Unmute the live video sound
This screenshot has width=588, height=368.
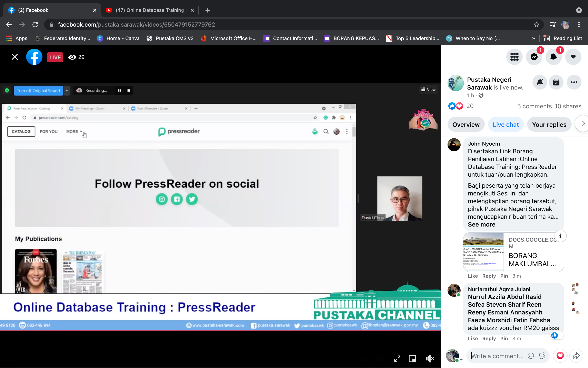click(x=430, y=359)
